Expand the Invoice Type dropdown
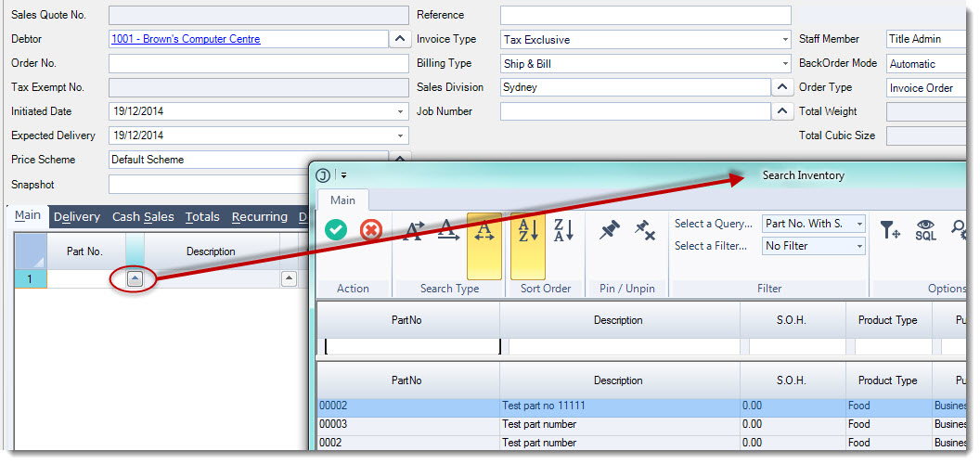Viewport: 980px width, 464px height. click(x=785, y=39)
